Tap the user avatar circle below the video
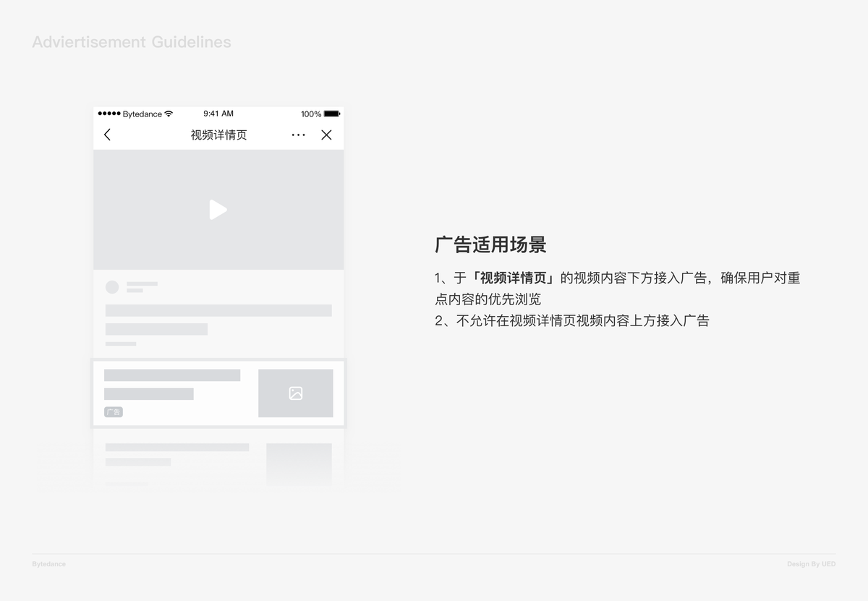 [x=112, y=286]
